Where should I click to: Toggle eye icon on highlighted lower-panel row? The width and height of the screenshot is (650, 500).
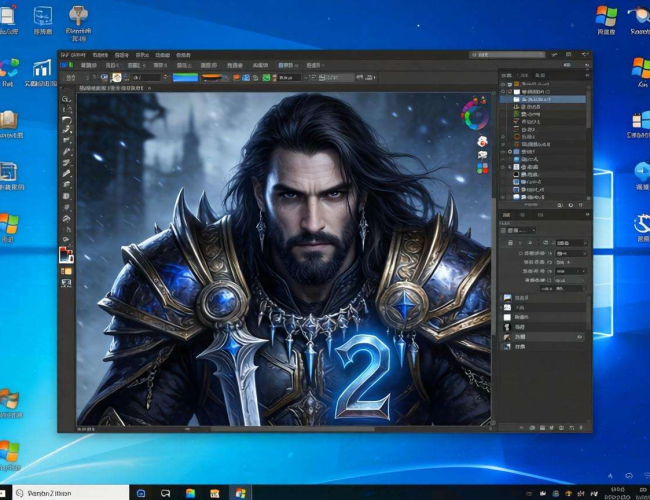(580, 337)
